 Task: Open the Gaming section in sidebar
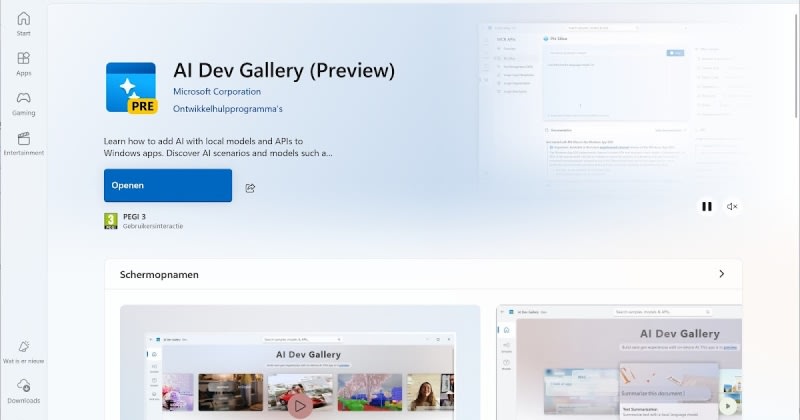(23, 104)
